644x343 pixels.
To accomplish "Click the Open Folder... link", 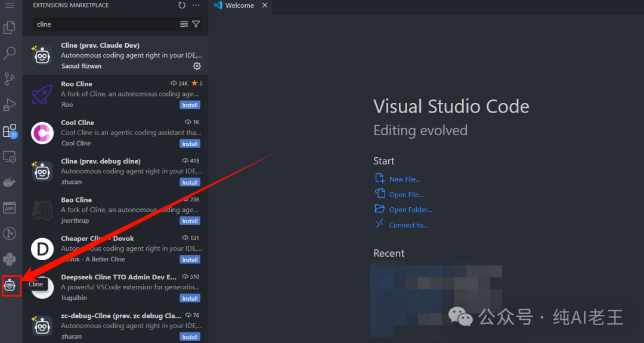I will point(411,210).
